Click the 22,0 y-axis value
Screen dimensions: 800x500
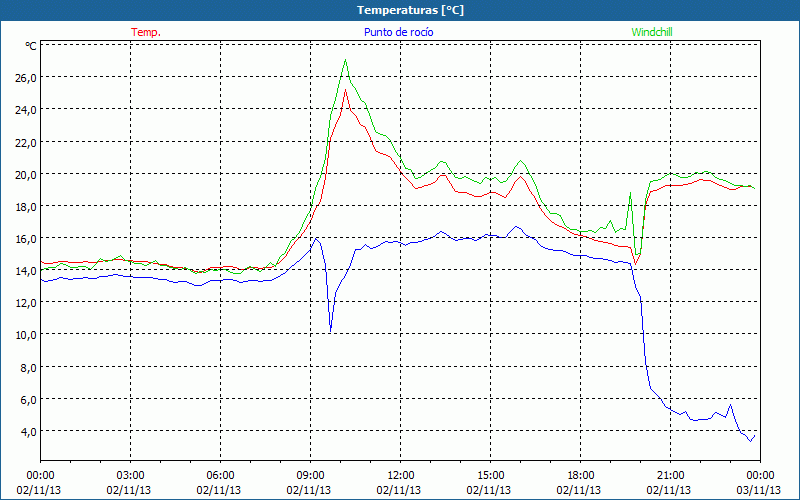pyautogui.click(x=24, y=142)
